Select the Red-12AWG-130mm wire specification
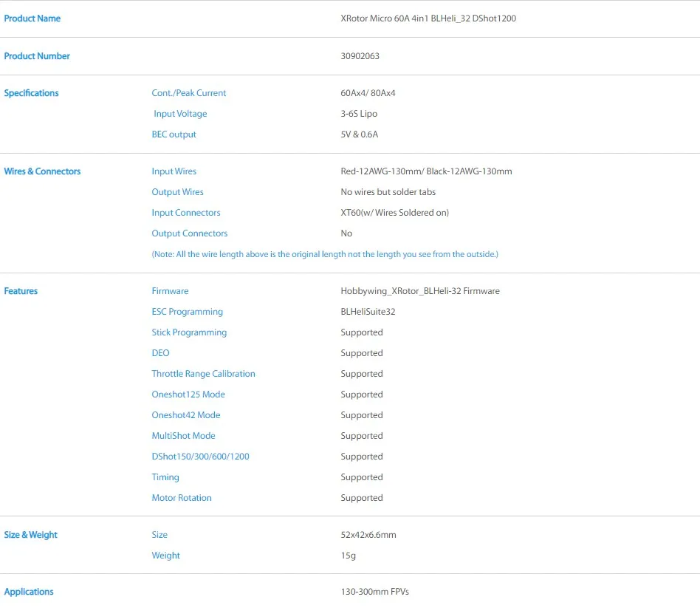 [426, 171]
